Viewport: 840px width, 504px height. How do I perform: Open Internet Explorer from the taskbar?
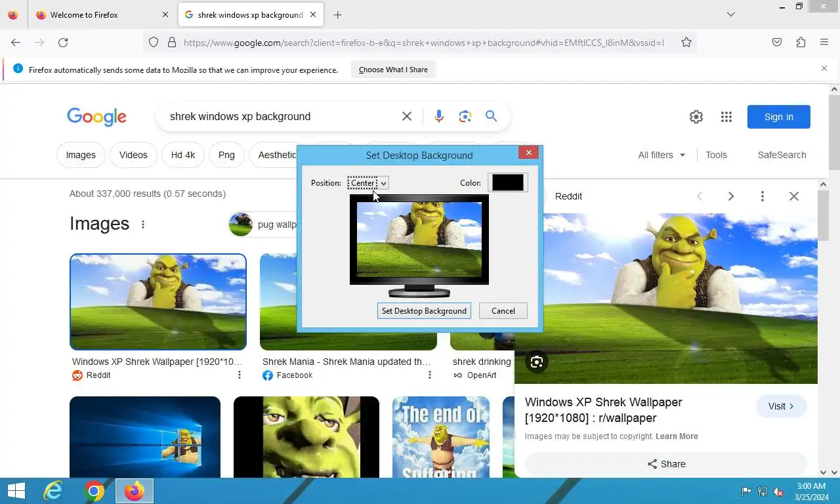pyautogui.click(x=53, y=491)
